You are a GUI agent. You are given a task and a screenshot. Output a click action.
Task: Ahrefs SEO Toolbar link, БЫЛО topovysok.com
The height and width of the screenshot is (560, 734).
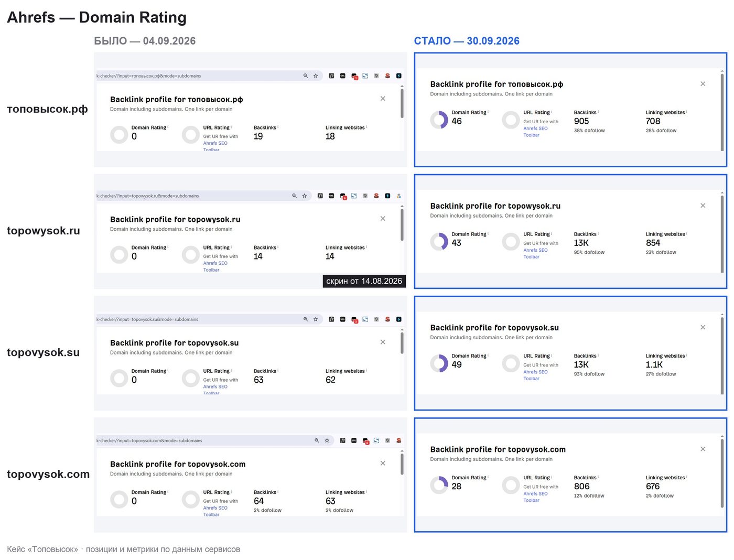pos(215,511)
